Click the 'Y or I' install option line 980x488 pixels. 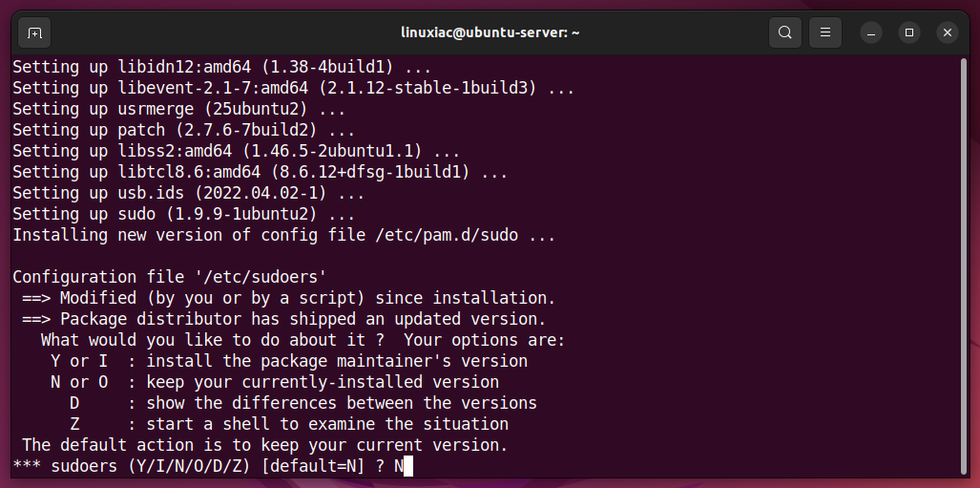[x=289, y=361]
